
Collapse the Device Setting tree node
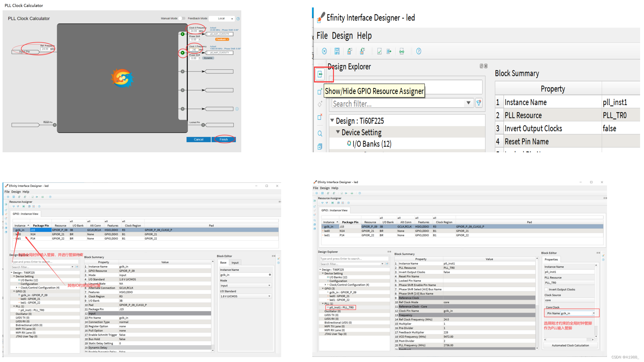[x=338, y=132]
